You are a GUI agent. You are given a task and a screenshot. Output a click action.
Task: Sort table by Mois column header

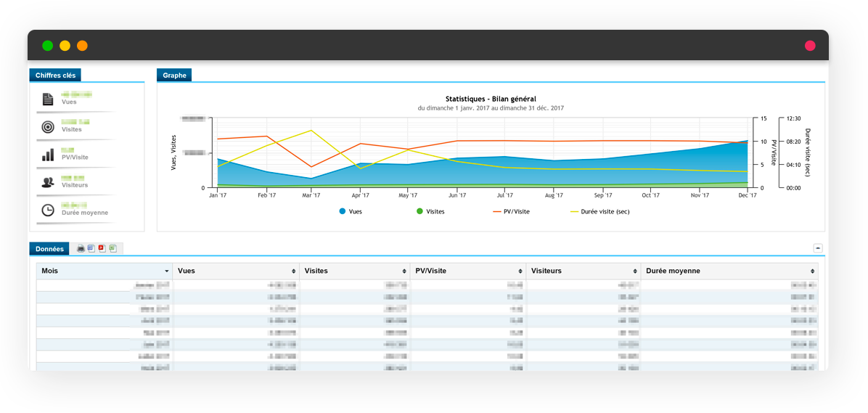pos(105,271)
